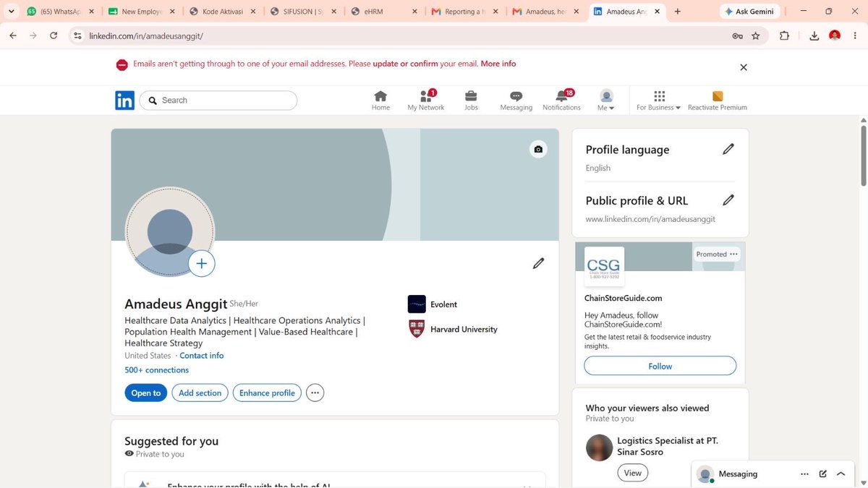Click the View button for Logistics Specialist
This screenshot has height=488, width=868.
(x=633, y=473)
